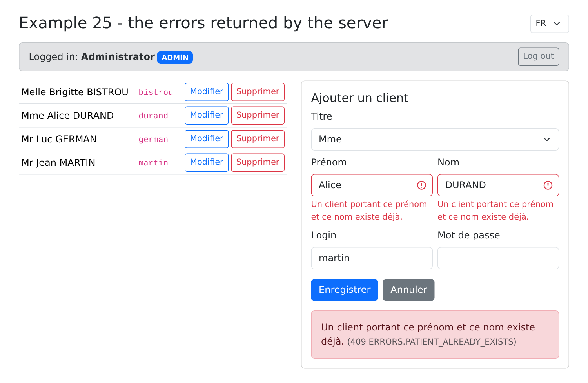Click the error icon in Nom field
This screenshot has height=383, width=588.
coord(548,185)
